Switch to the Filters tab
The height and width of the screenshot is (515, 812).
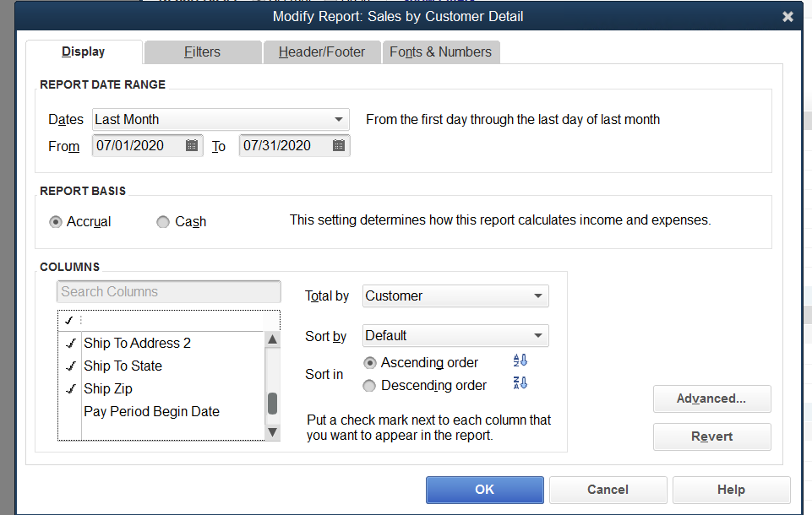(202, 52)
